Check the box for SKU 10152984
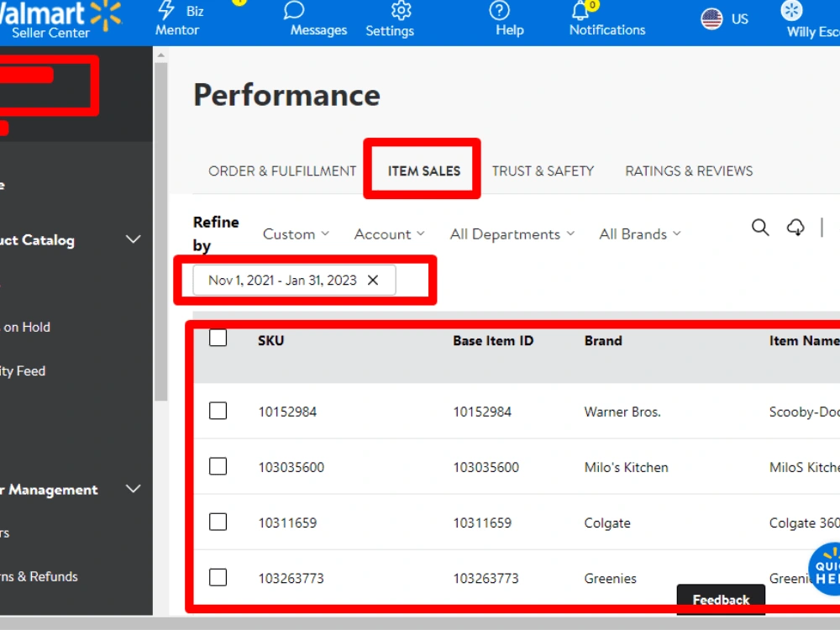The height and width of the screenshot is (630, 840). [218, 411]
